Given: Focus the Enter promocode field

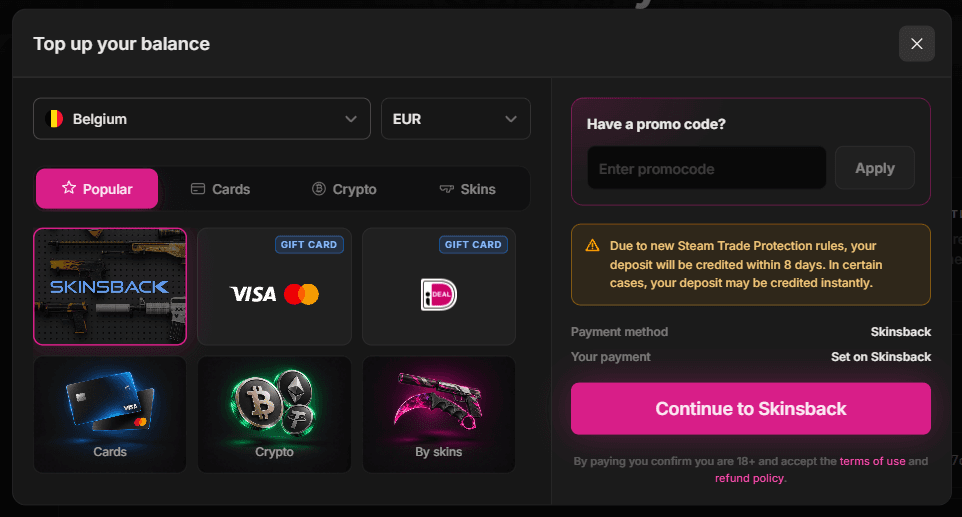Looking at the screenshot, I should point(707,168).
